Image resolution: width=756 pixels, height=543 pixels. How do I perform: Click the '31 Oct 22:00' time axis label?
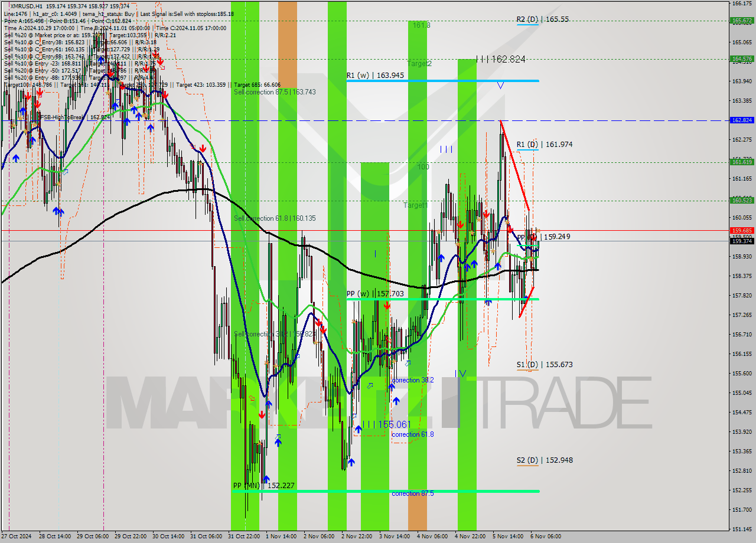coord(243,537)
